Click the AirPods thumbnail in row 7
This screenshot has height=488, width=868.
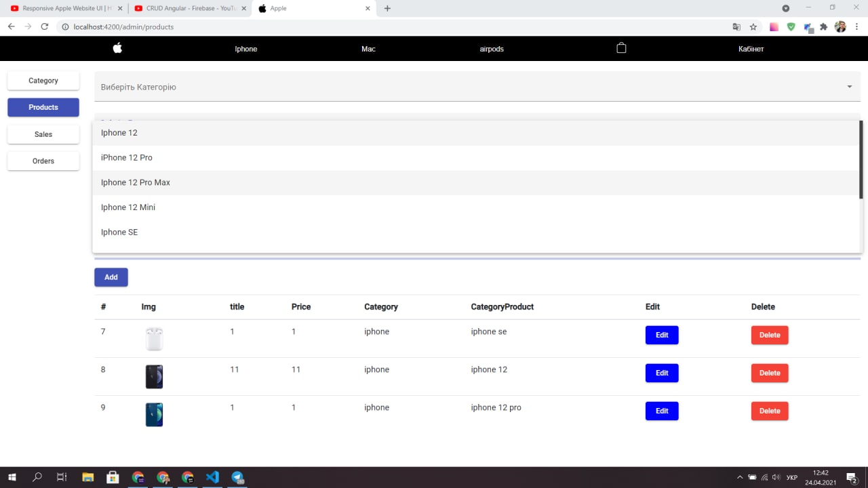154,338
